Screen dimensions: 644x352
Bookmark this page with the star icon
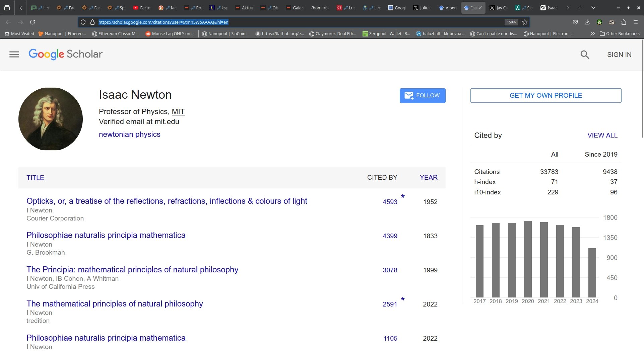[x=525, y=22]
